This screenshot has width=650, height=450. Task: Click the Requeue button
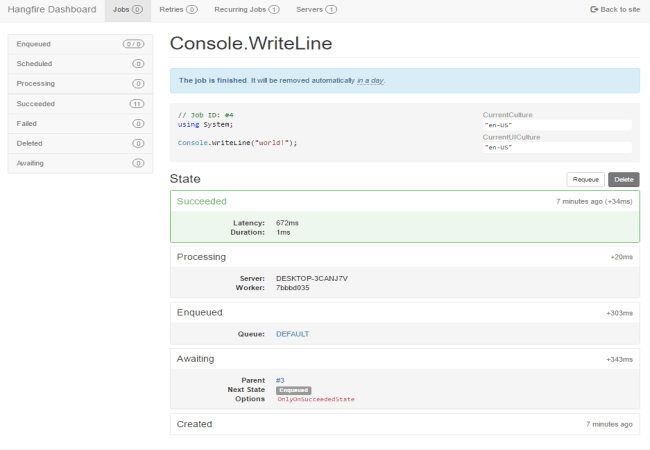pyautogui.click(x=585, y=180)
